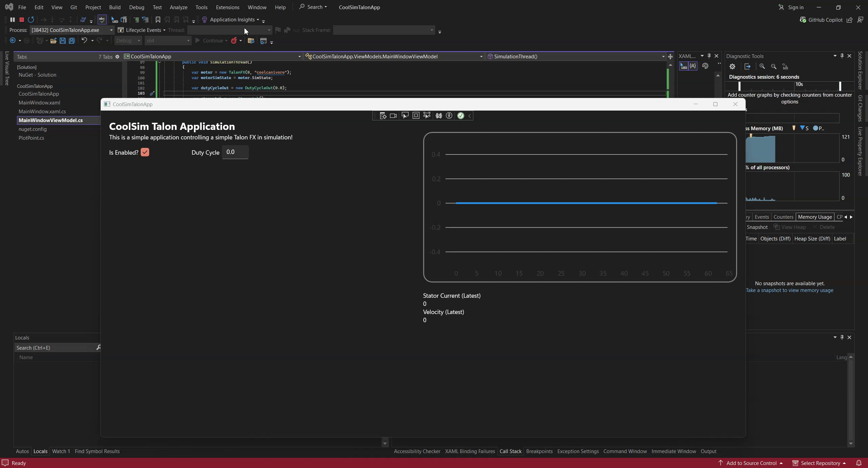Image resolution: width=868 pixels, height=468 pixels.
Task: Toggle pin on the XAML panel
Action: pos(709,56)
